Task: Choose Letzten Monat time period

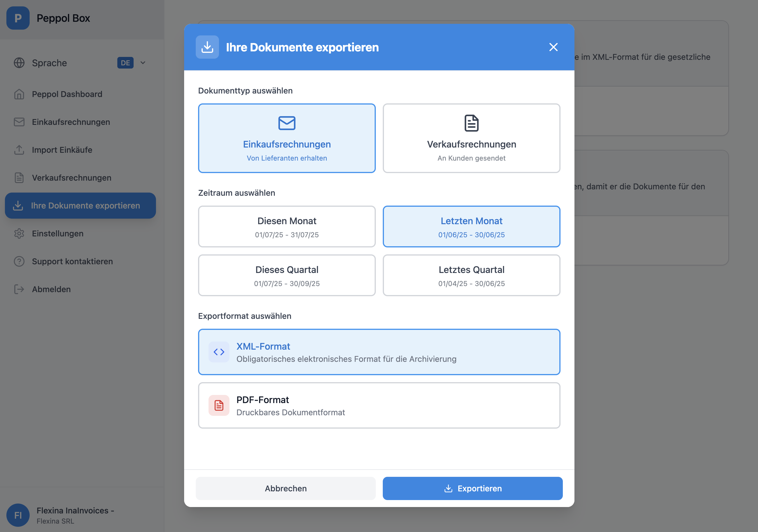Action: click(x=471, y=227)
